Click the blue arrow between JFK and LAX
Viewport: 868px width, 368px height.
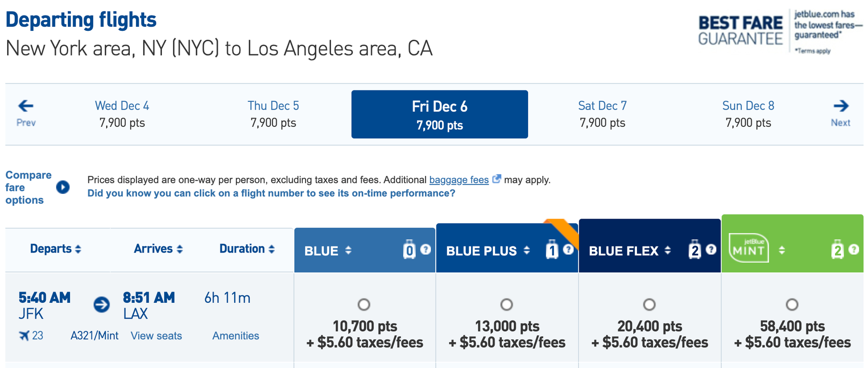point(101,305)
